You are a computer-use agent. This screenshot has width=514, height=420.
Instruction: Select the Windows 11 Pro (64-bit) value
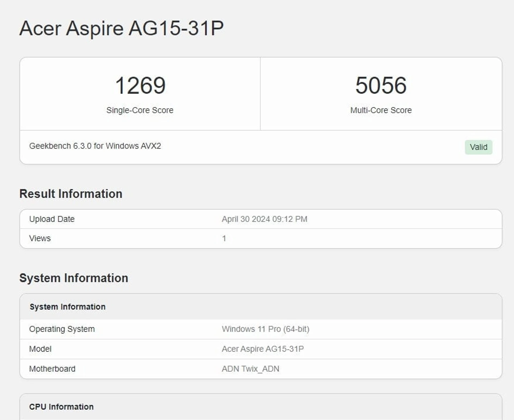[266, 329]
